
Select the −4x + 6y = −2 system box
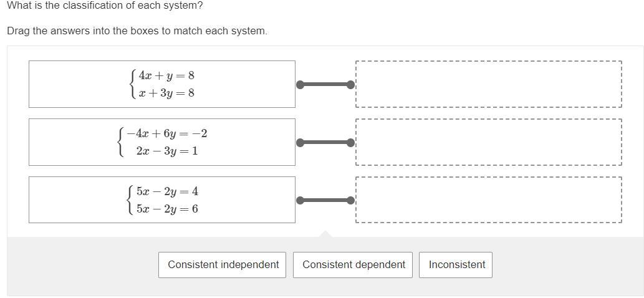[162, 142]
